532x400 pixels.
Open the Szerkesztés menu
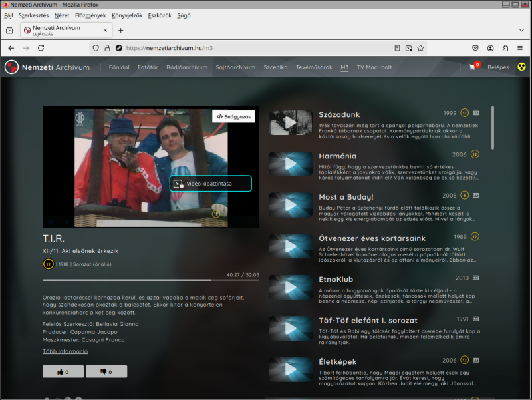[x=34, y=15]
